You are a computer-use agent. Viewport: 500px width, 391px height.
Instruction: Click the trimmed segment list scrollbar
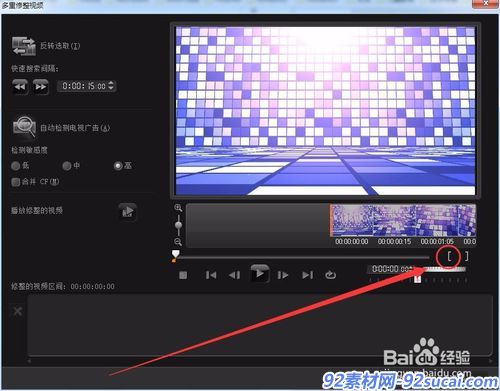tap(260, 361)
